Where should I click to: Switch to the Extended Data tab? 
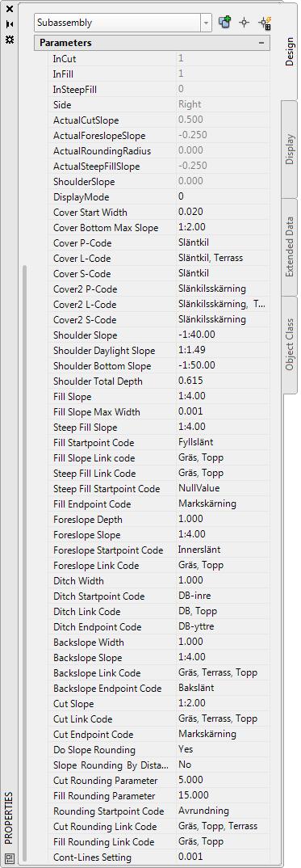(x=290, y=246)
